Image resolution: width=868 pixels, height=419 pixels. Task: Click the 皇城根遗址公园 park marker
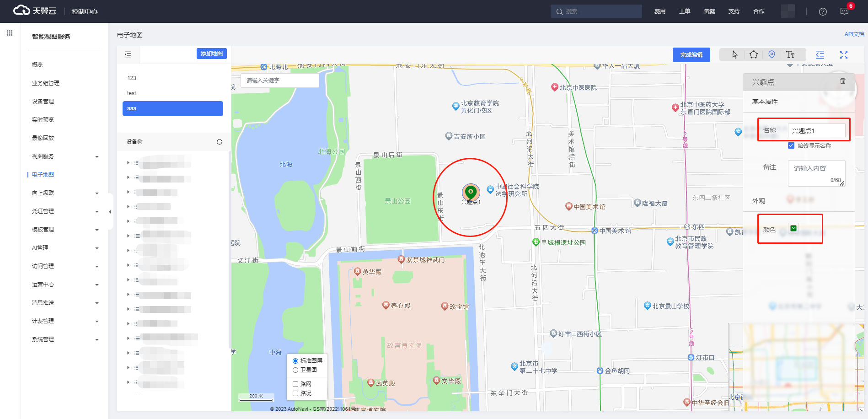tap(536, 242)
